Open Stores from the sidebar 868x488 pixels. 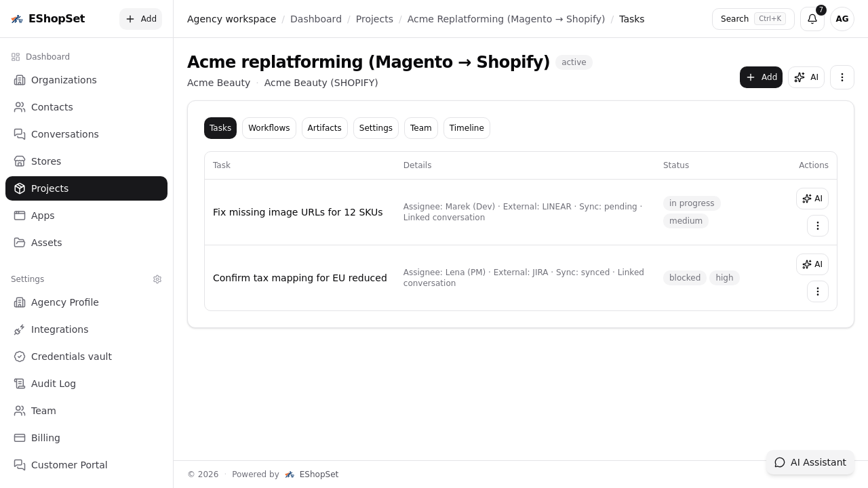[45, 161]
